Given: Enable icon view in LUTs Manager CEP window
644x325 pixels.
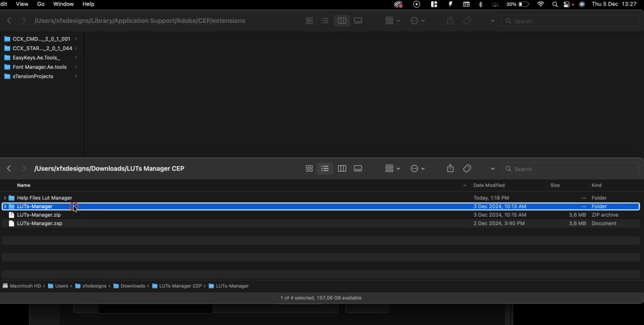Looking at the screenshot, I should (309, 169).
